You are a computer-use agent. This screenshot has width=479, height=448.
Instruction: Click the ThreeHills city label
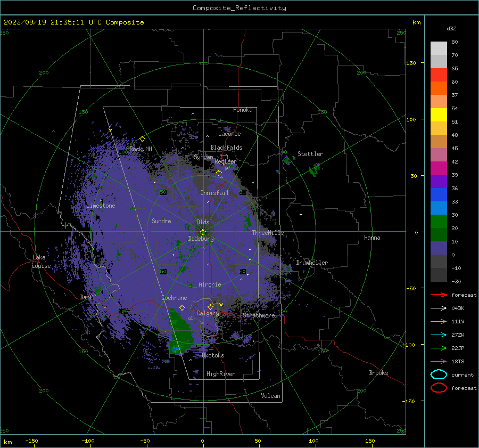268,233
